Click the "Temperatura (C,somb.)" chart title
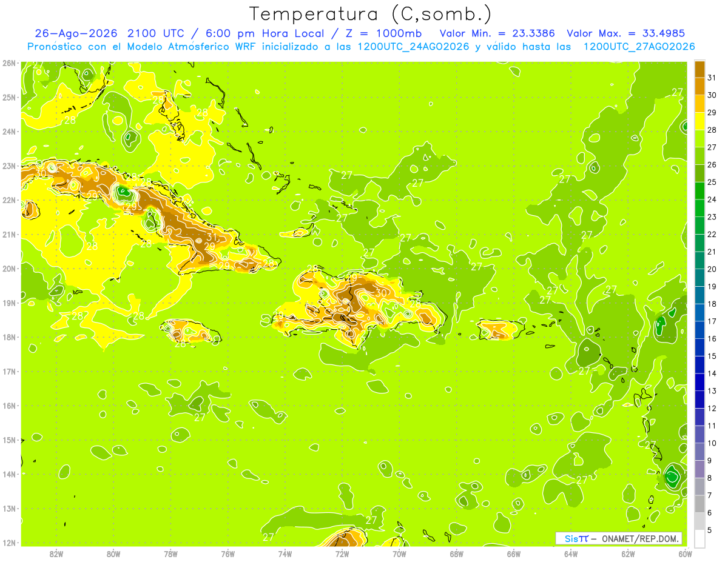Screen dimensions: 728x562 (370, 14)
